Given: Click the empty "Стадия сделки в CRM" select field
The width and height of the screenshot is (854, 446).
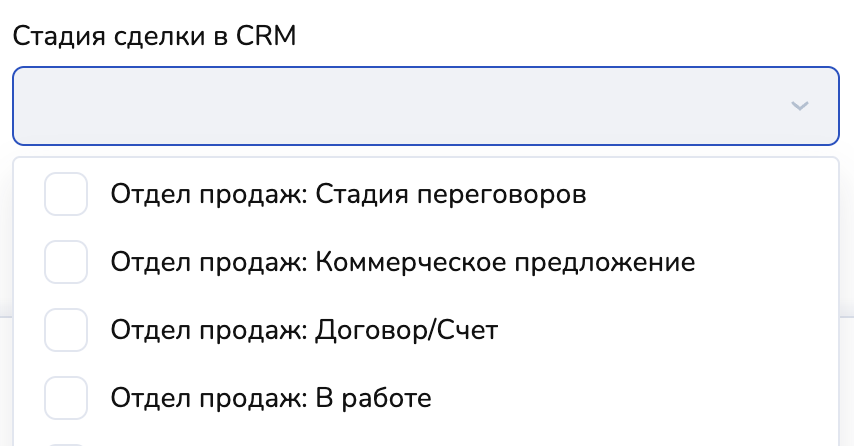Looking at the screenshot, I should [400, 106].
